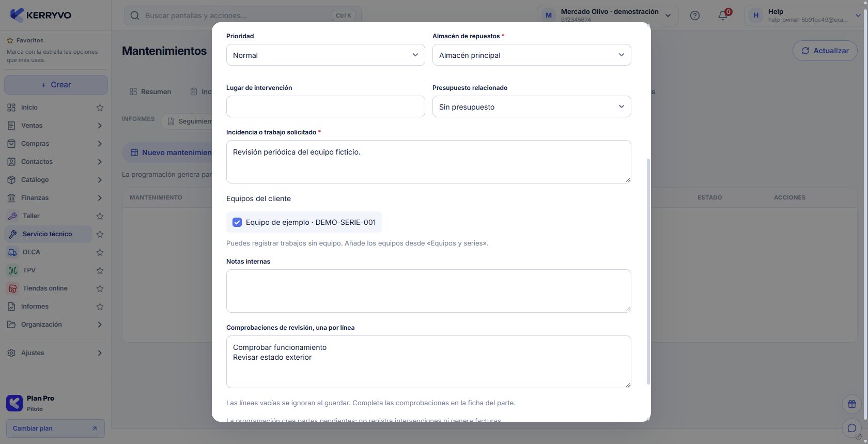The height and width of the screenshot is (444, 868).
Task: Open the Help user account menu
Action: coord(805,16)
